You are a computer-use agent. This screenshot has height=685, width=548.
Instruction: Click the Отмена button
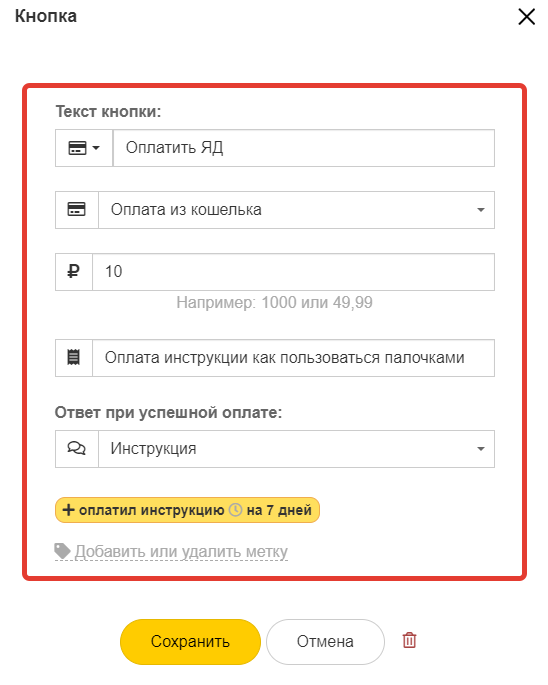pos(325,641)
